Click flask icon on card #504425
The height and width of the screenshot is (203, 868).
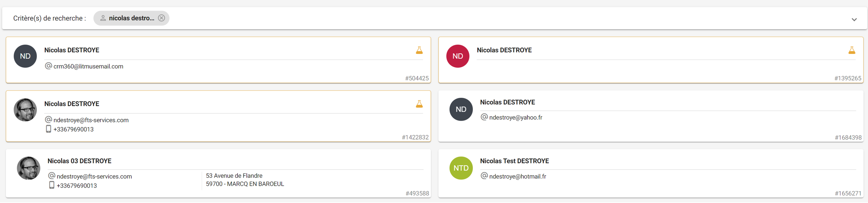(419, 50)
